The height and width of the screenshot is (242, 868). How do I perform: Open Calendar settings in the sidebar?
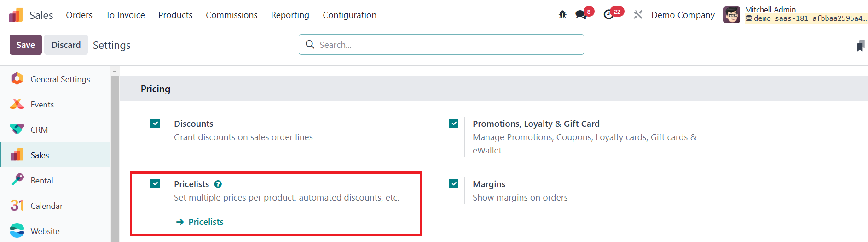coord(46,206)
